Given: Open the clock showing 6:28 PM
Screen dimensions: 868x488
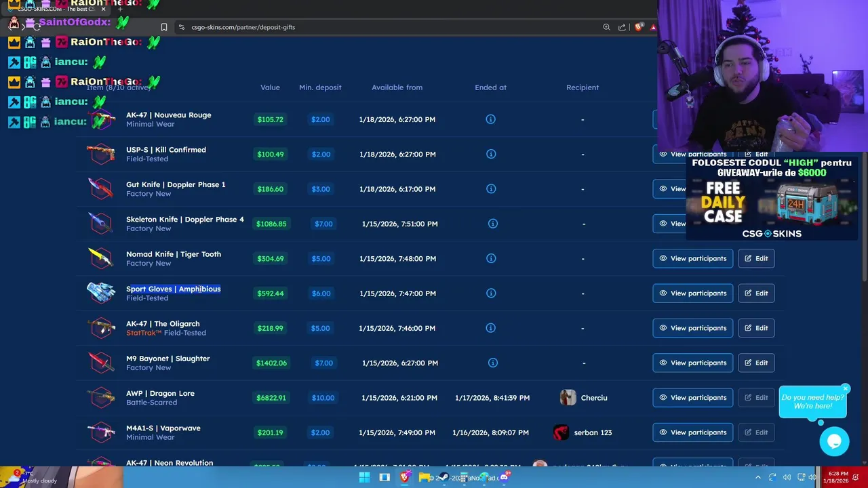Looking at the screenshot, I should tap(836, 477).
